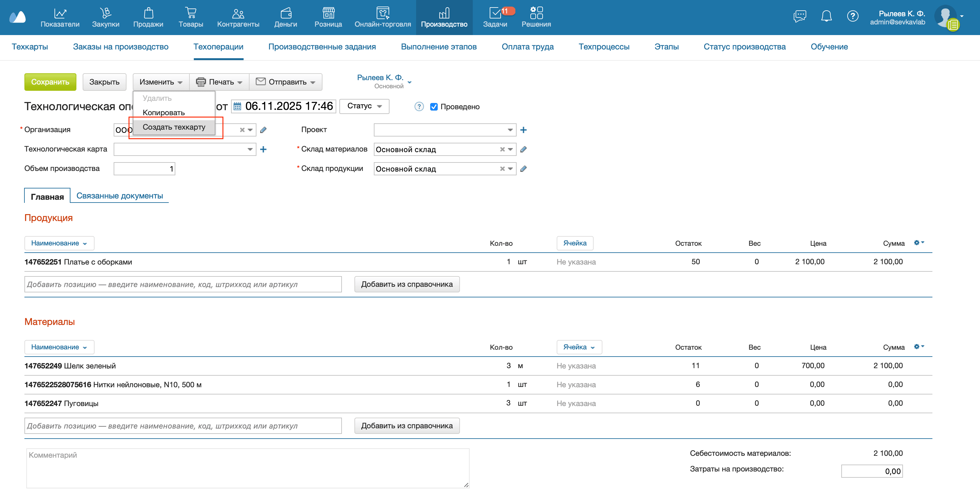The width and height of the screenshot is (980, 494).
Task: Select Создать техкарту menu item
Action: [174, 127]
